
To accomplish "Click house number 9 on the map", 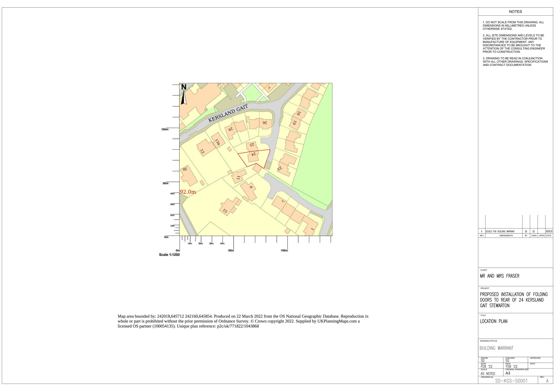I will point(251,187).
